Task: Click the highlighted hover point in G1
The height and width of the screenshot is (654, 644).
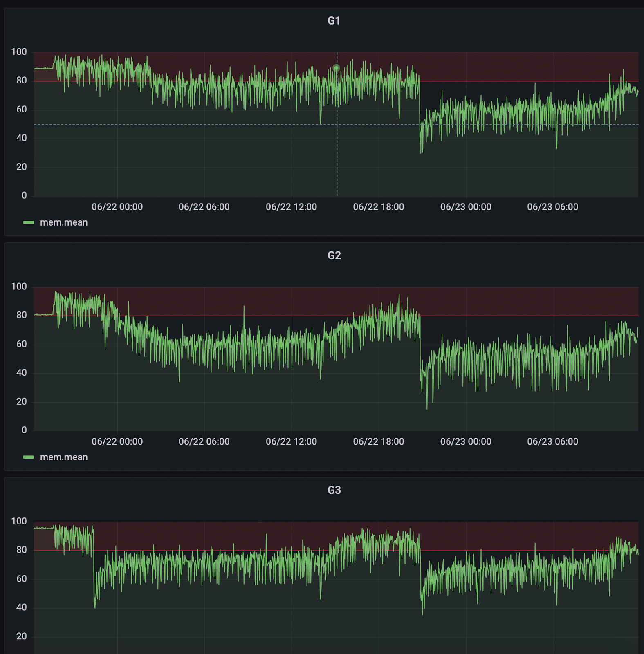Action: coord(336,68)
